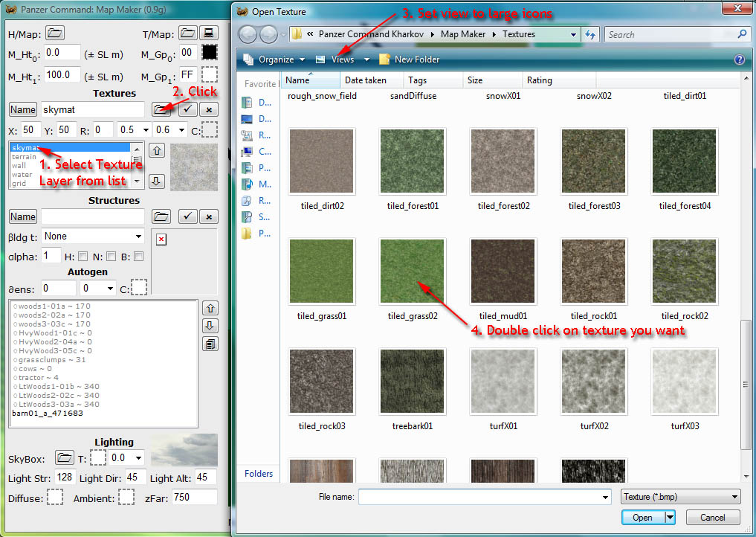Viewport: 756px width, 537px height.
Task: Click the T/Map computer icon
Action: click(209, 33)
